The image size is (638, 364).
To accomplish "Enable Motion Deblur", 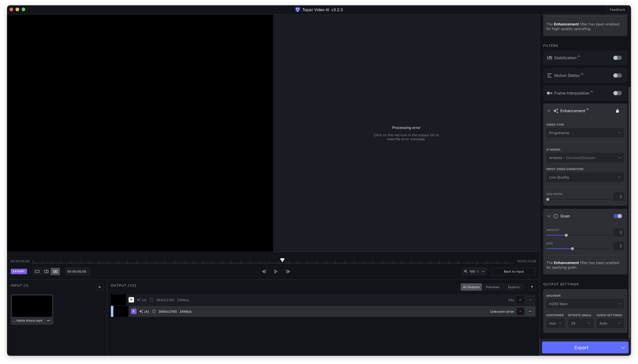I will [x=616, y=75].
